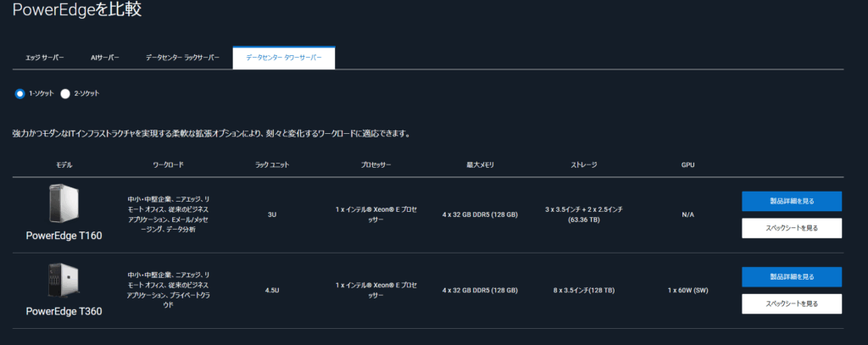868x345 pixels.
Task: Switch to the データセンター ラックサーバー tab
Action: click(x=182, y=58)
